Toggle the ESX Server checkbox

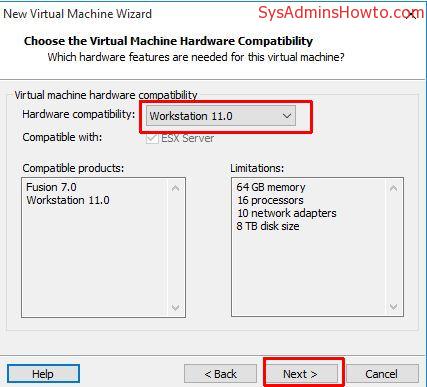coord(152,138)
